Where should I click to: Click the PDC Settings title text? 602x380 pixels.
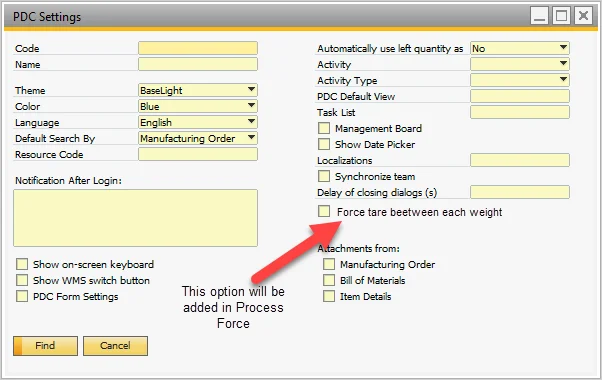coord(47,17)
